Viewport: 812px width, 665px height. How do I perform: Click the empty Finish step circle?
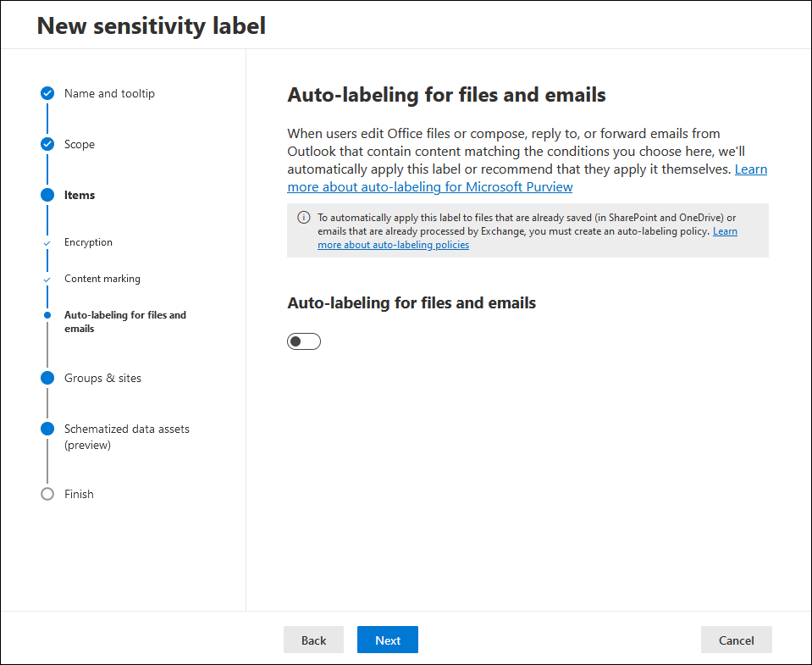tap(47, 494)
